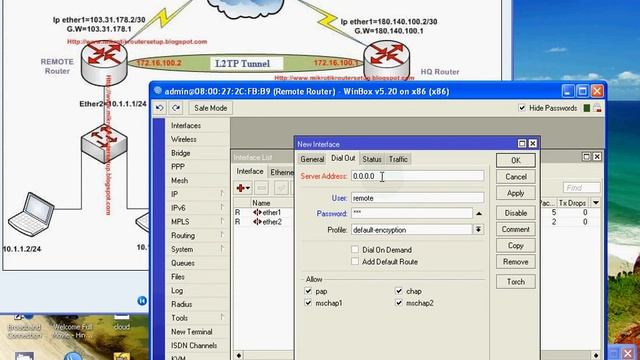Click the ether1 interface icon
The image size is (640, 360).
coord(257,212)
